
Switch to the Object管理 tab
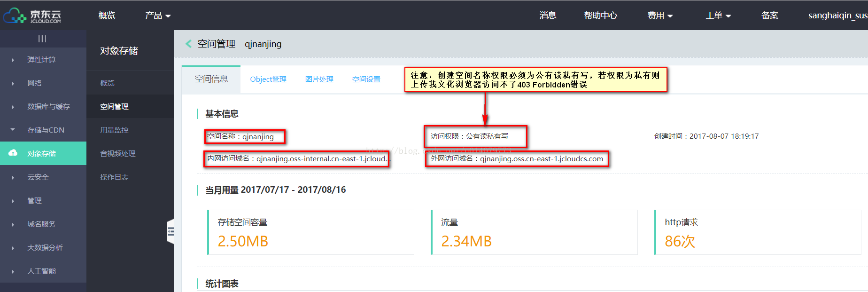268,79
